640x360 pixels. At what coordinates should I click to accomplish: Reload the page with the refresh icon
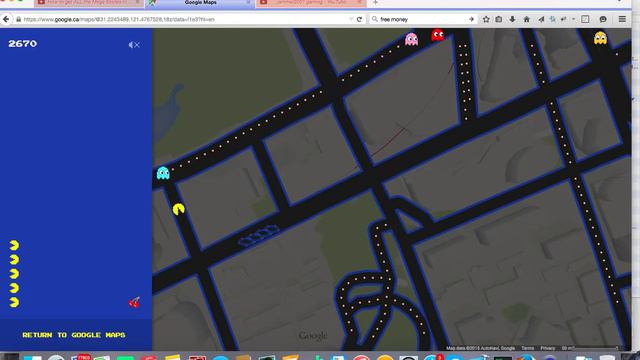click(359, 19)
